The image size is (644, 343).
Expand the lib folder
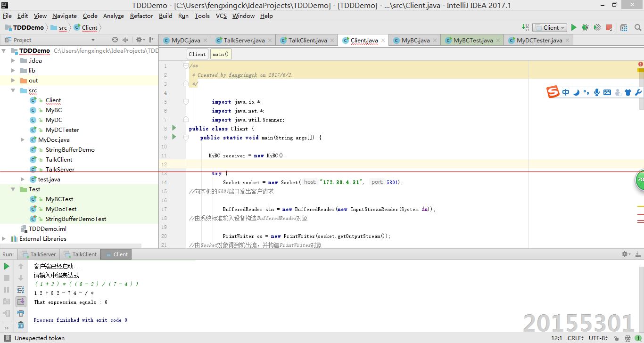tap(14, 70)
